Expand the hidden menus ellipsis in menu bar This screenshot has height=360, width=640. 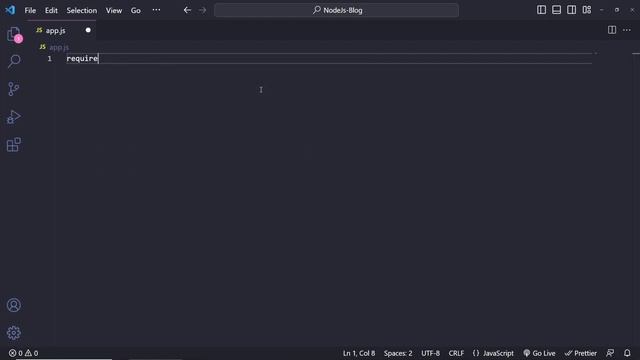point(156,10)
